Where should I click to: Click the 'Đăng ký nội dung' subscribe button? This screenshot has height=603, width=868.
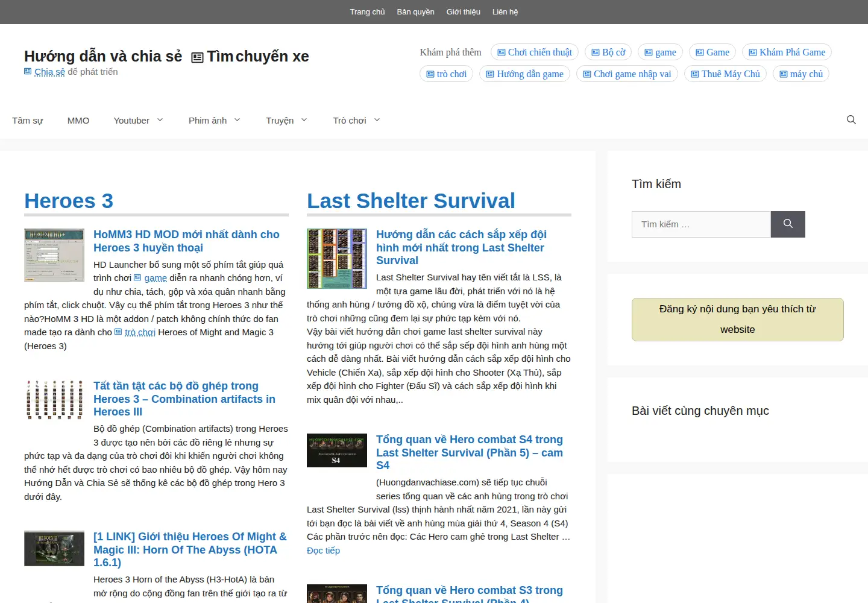click(x=737, y=320)
